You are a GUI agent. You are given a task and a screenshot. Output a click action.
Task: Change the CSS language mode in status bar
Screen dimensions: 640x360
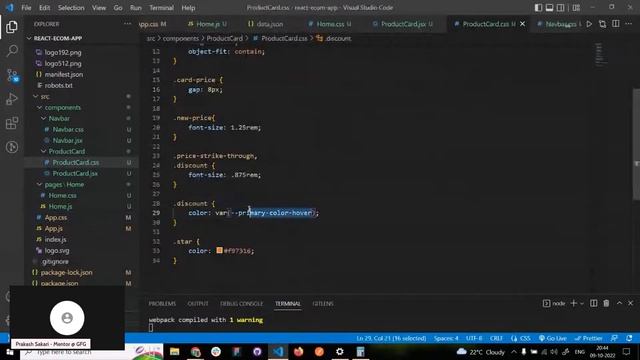coord(521,338)
